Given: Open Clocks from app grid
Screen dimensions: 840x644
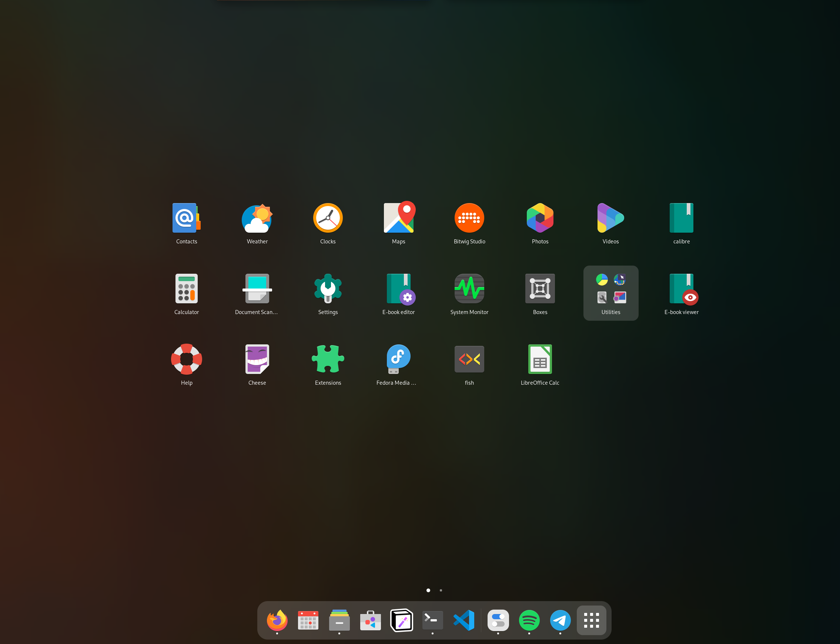Looking at the screenshot, I should 328,218.
